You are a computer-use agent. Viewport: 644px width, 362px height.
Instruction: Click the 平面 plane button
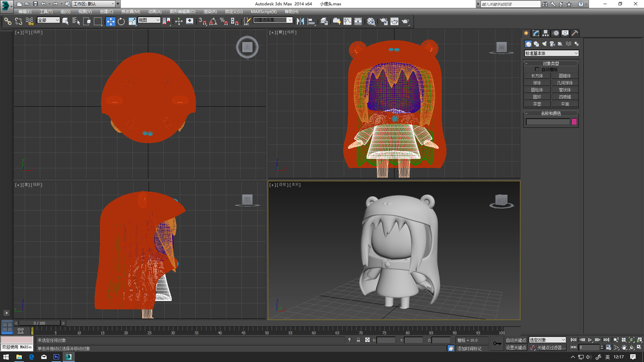pos(565,104)
